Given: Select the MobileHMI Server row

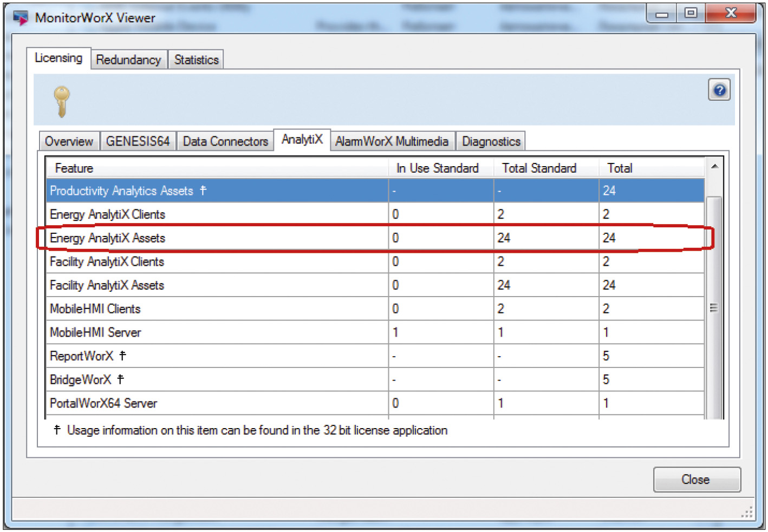Looking at the screenshot, I should click(375, 333).
